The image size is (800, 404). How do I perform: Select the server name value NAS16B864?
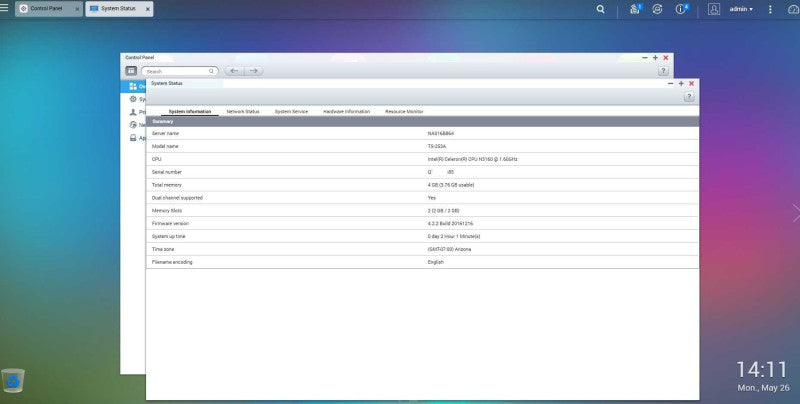pyautogui.click(x=441, y=133)
